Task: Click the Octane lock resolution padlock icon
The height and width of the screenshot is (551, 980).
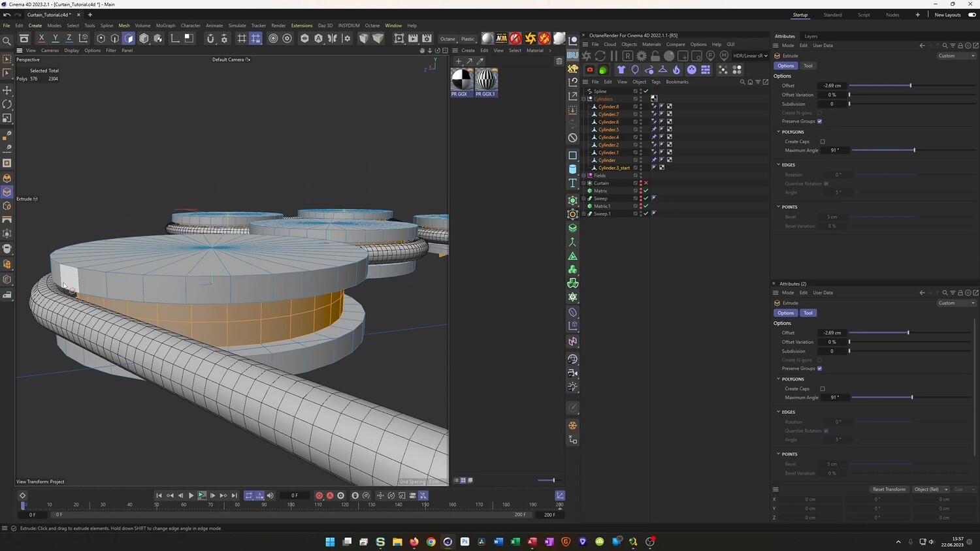Action: 655,56
